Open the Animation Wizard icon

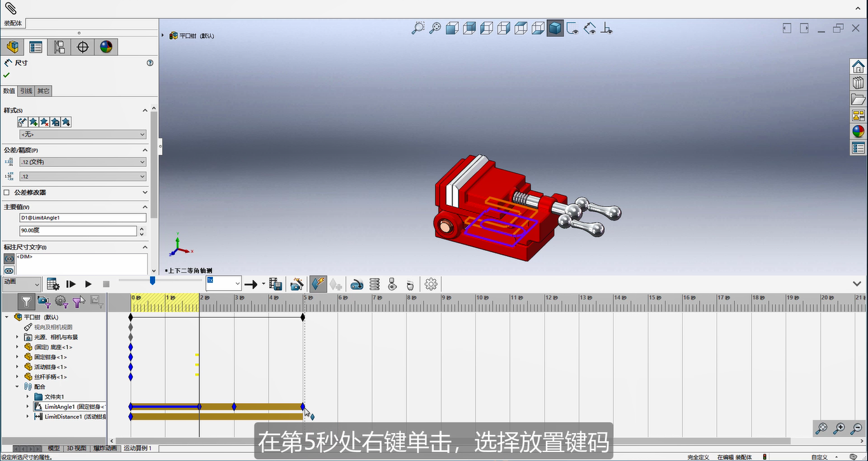pos(296,284)
